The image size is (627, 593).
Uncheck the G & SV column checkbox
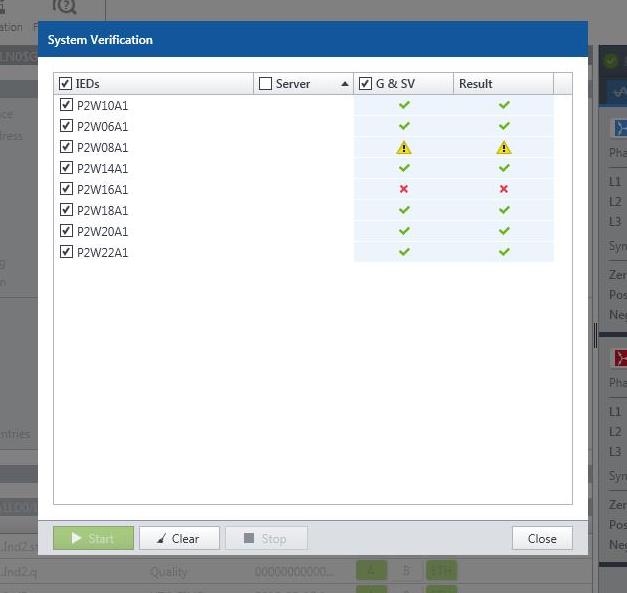366,84
